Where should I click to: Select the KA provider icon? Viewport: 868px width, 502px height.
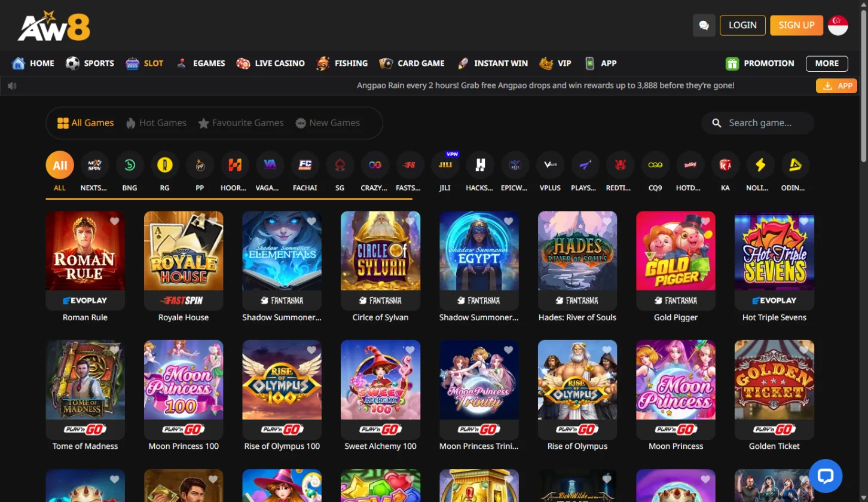tap(725, 165)
